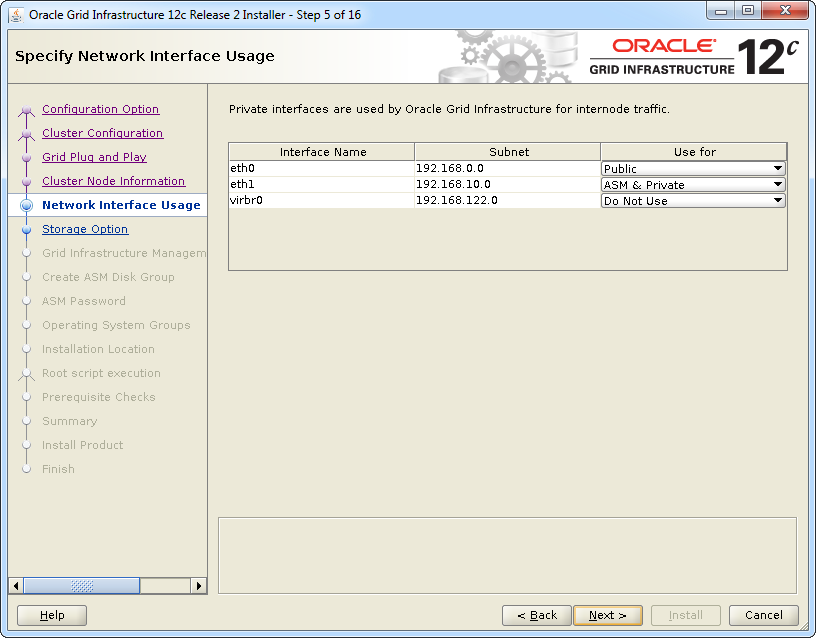Screen dimensions: 816x638
Task: Click the Back button
Action: [x=537, y=615]
